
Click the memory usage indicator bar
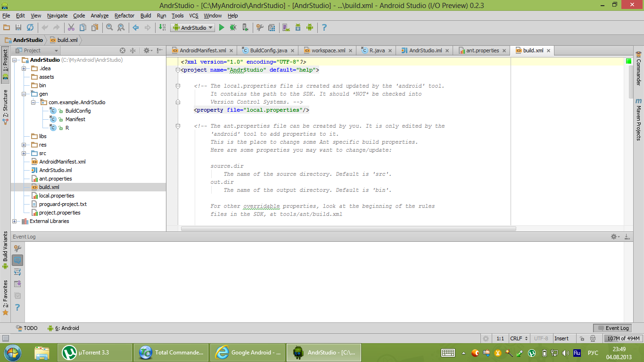pos(623,338)
